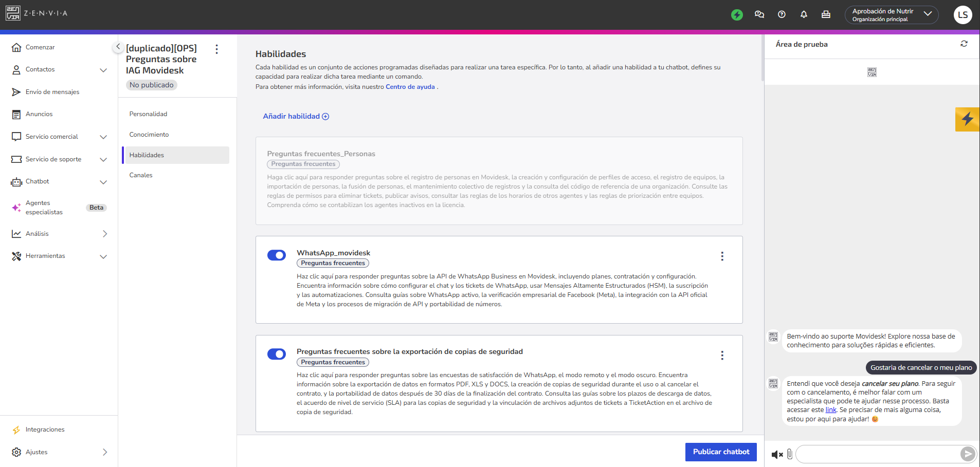
Task: Open the Aprobación de Nutrir organization selector
Action: pyautogui.click(x=892, y=15)
